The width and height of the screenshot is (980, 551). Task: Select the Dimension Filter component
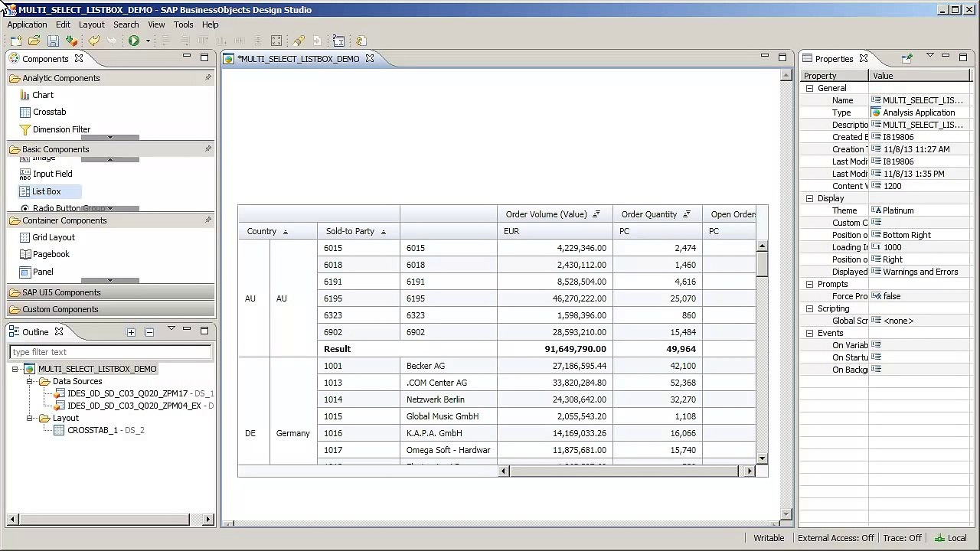point(54,129)
